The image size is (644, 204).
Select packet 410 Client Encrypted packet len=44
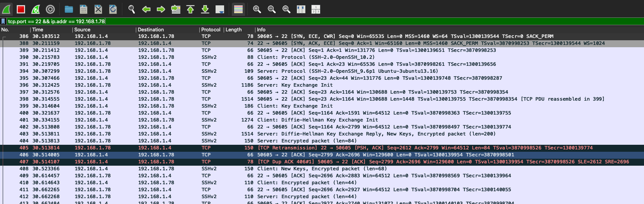[322, 183]
